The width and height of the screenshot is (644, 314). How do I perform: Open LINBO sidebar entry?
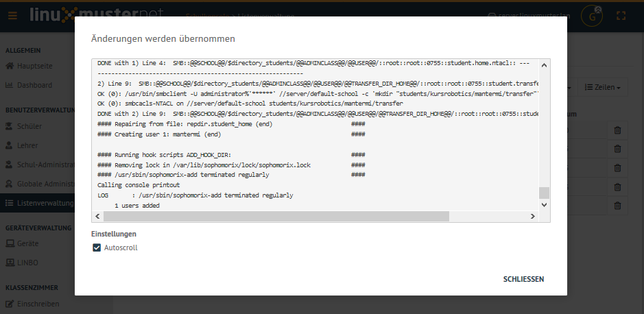22,263
